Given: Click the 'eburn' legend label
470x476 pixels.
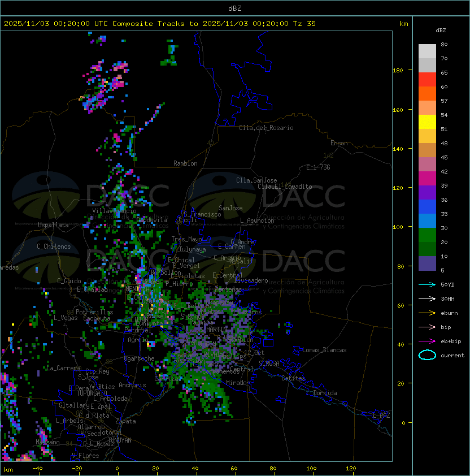Looking at the screenshot, I should (449, 313).
